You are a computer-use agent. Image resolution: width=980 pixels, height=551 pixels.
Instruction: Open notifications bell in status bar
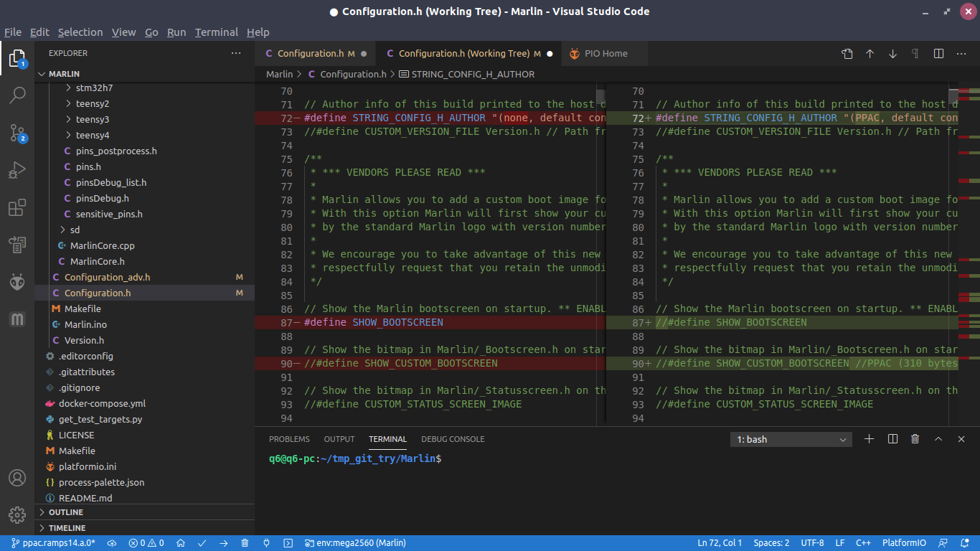point(965,543)
